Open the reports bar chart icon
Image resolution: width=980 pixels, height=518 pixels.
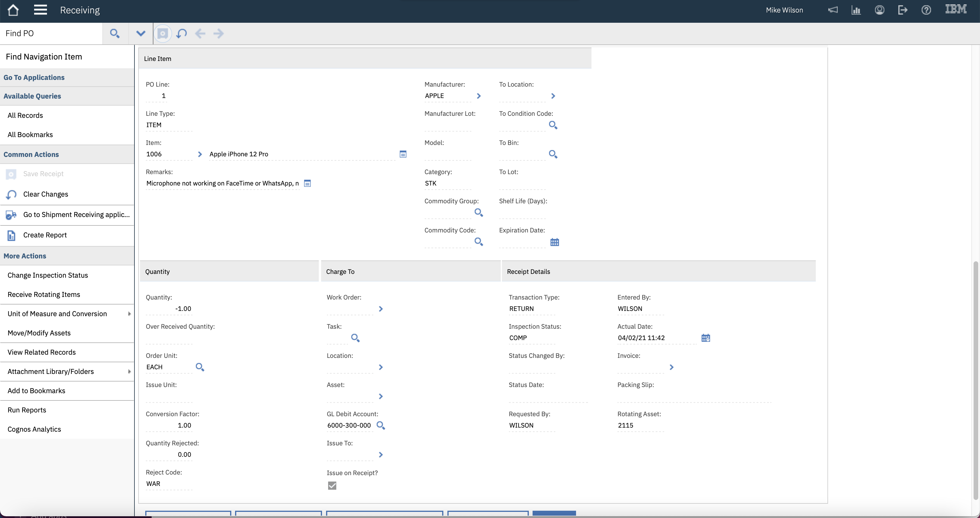856,10
